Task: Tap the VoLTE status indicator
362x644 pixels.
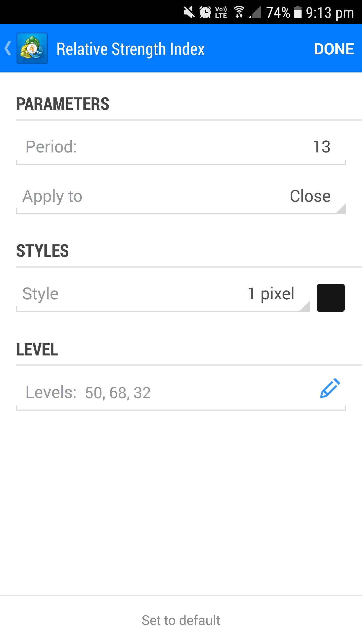Action: tap(221, 12)
